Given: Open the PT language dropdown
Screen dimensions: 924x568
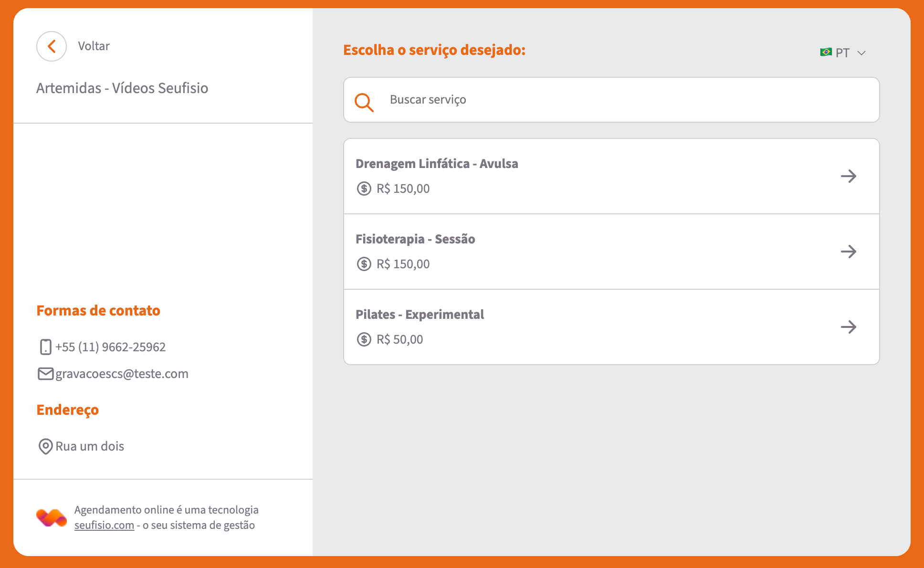Looking at the screenshot, I should point(842,53).
